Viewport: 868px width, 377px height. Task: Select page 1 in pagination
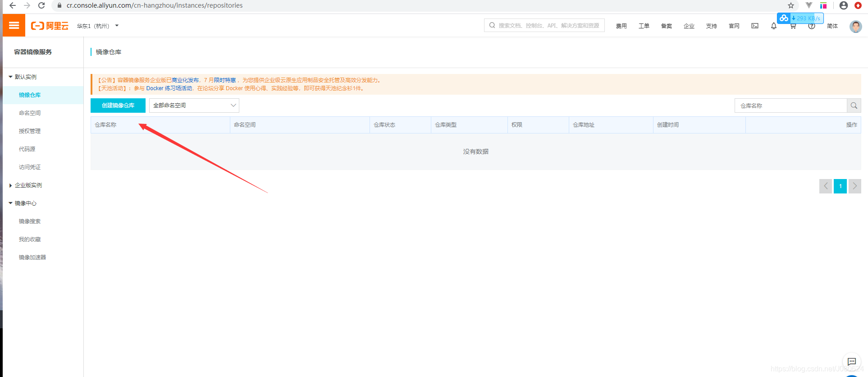pyautogui.click(x=840, y=186)
